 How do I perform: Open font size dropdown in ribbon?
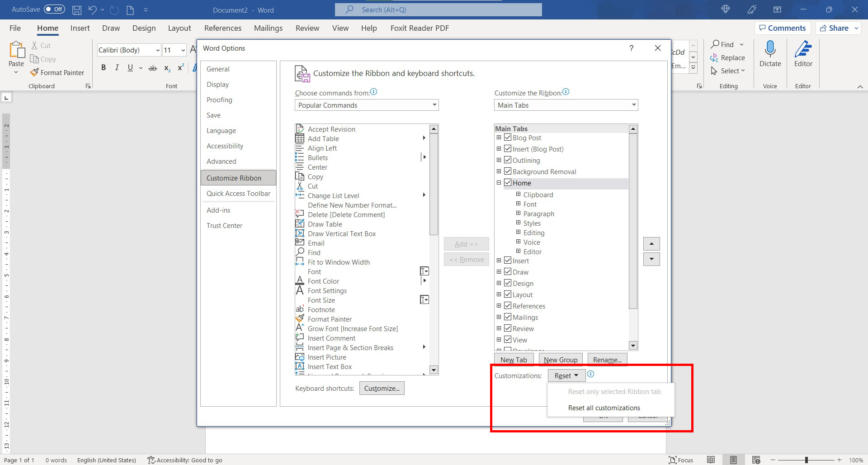(x=183, y=50)
